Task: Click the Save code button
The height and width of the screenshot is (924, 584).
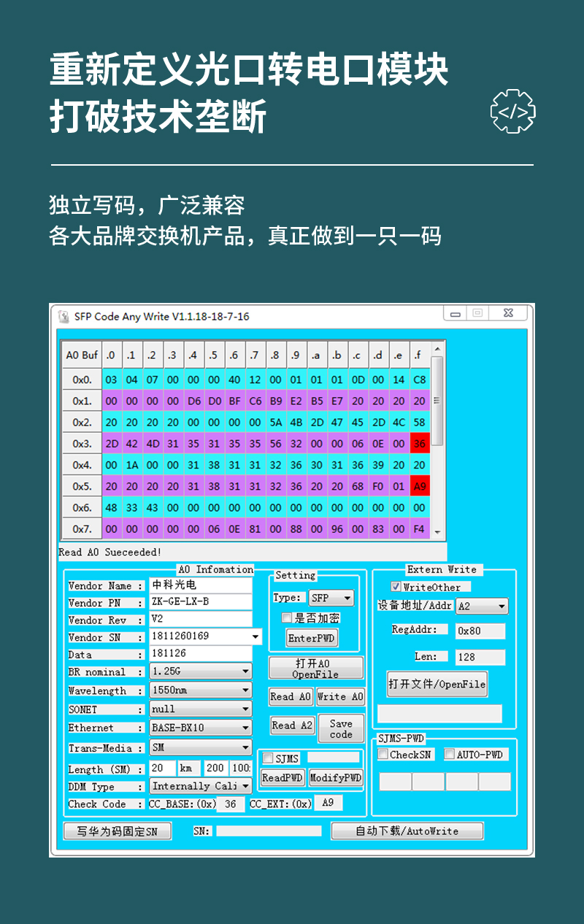Action: pos(341,729)
